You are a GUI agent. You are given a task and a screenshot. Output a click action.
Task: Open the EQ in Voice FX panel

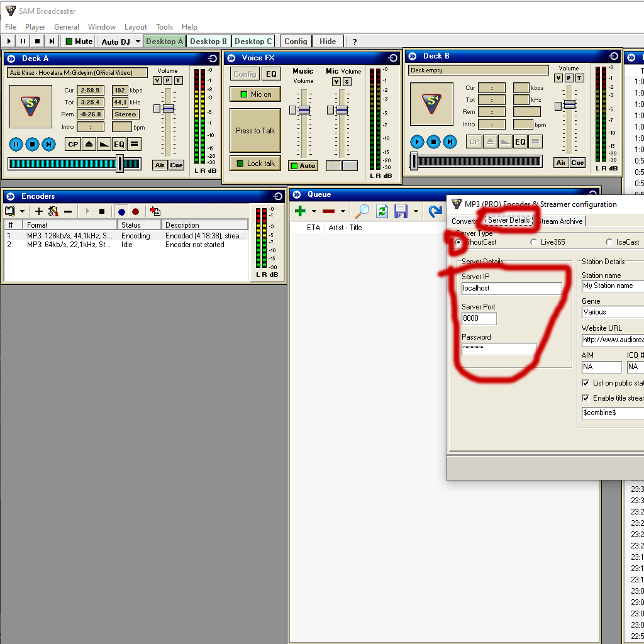click(271, 74)
